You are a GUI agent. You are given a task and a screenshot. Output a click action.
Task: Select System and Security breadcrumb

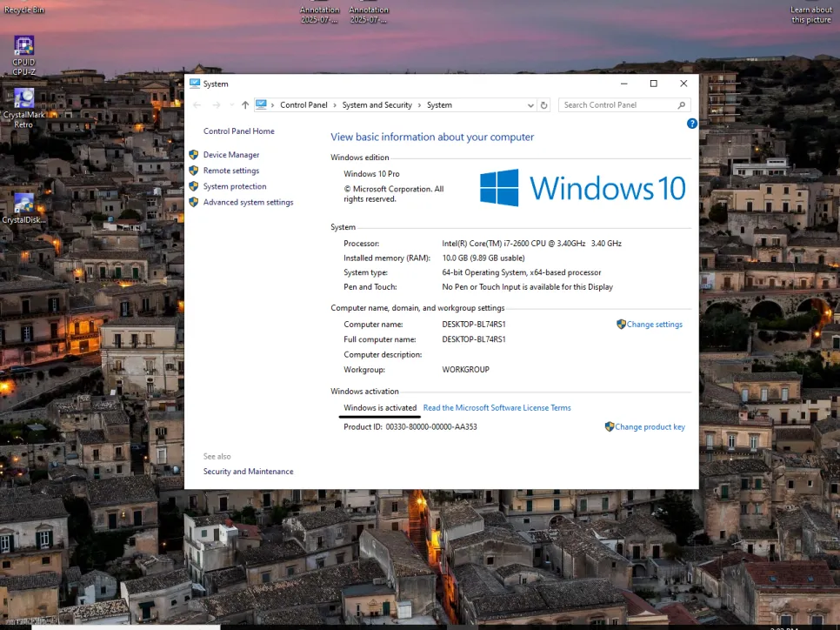pos(377,105)
